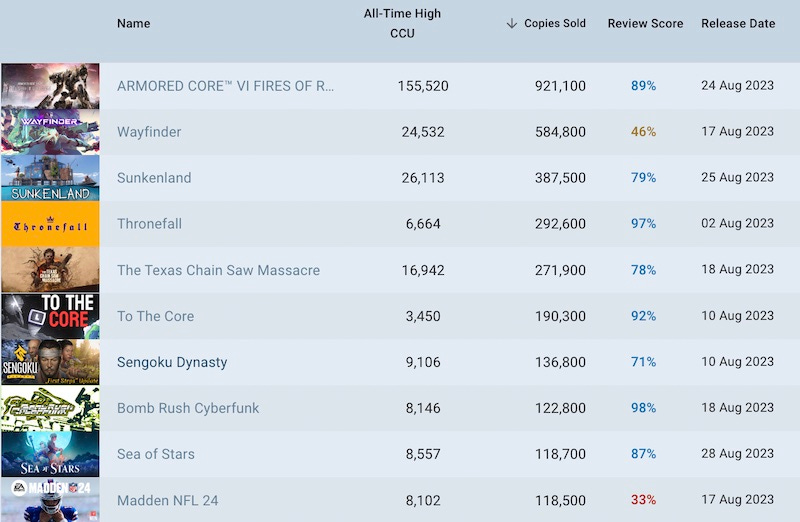This screenshot has height=522, width=800.
Task: Open Sunkenland game thumbnail
Action: pyautogui.click(x=50, y=178)
